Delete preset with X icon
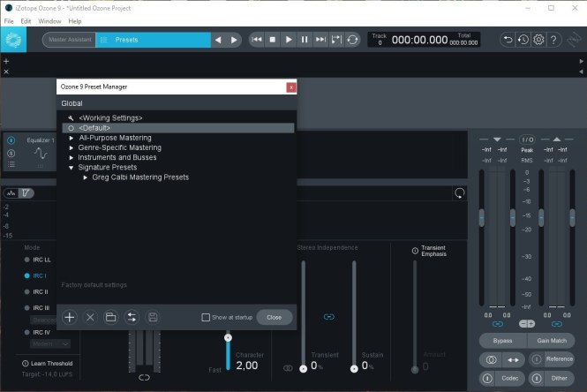Viewport: 587px width, 392px height. pyautogui.click(x=90, y=318)
